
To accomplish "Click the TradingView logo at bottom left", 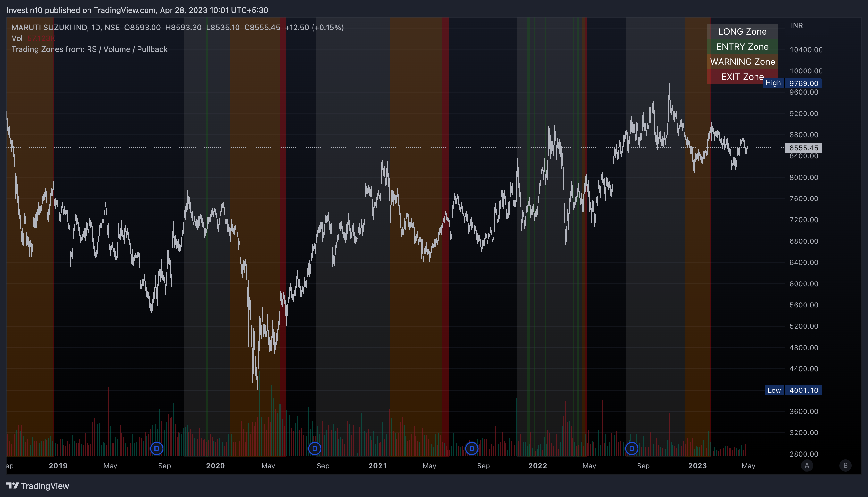I will tap(38, 486).
